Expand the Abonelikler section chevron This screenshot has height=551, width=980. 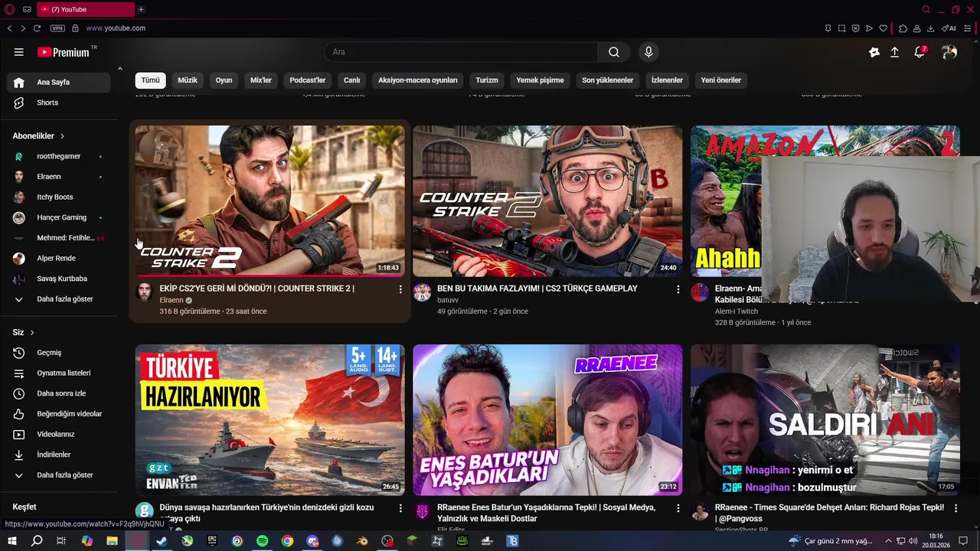(x=62, y=136)
